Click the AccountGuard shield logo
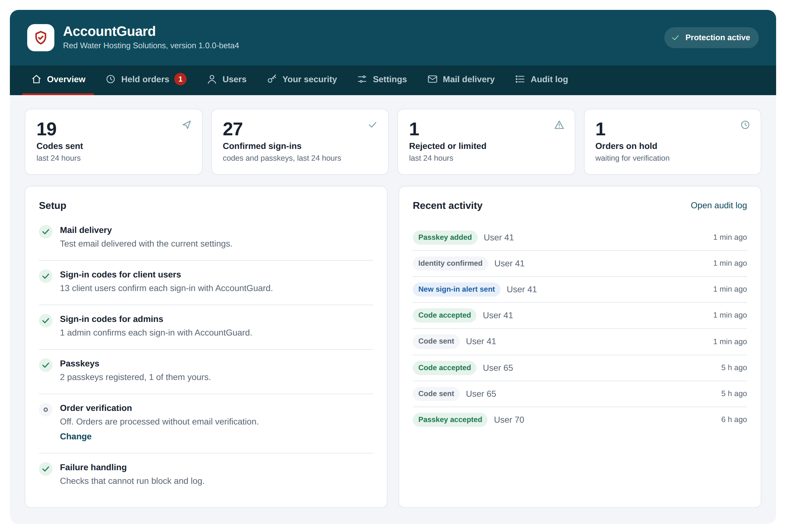 click(40, 38)
